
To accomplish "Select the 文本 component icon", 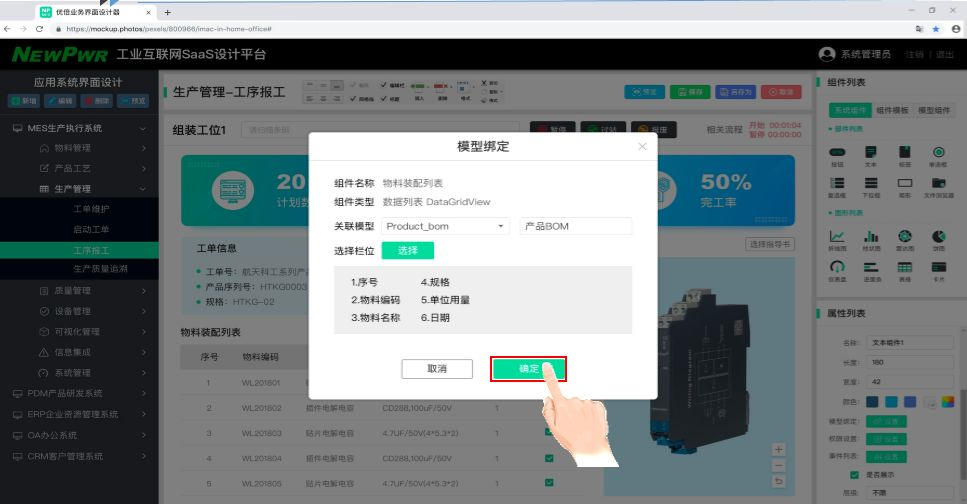I will coord(871,152).
